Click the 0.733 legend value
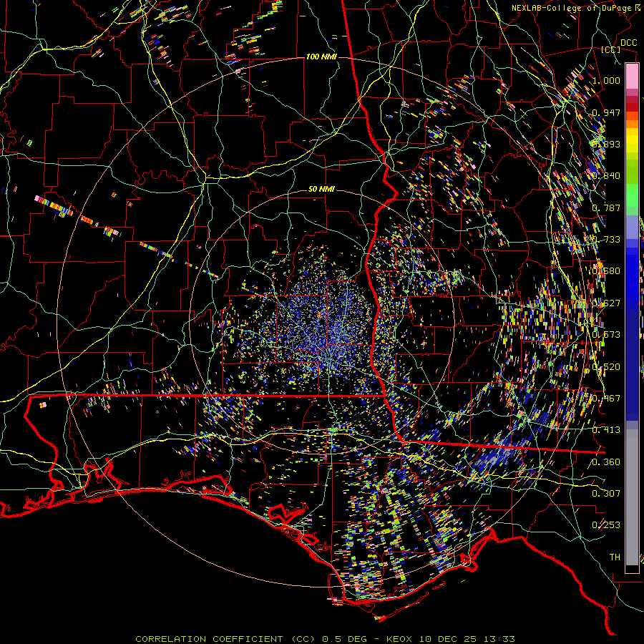644x644 pixels. (x=606, y=240)
